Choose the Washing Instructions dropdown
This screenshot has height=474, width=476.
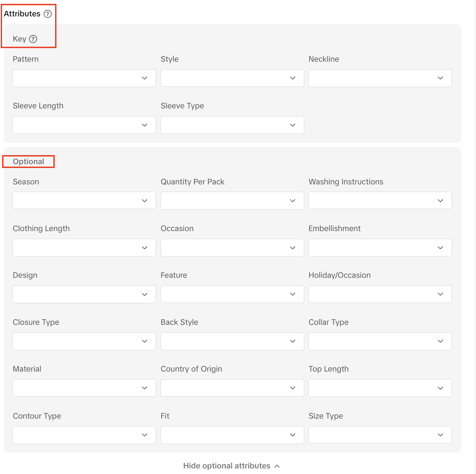(380, 201)
